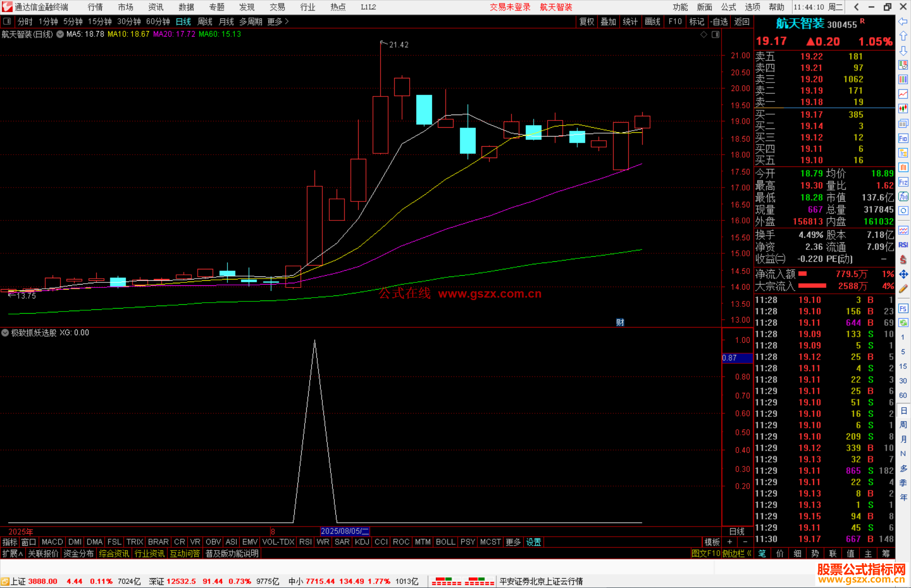Expand the 更多 periods dropdown in top toolbar

[278, 21]
